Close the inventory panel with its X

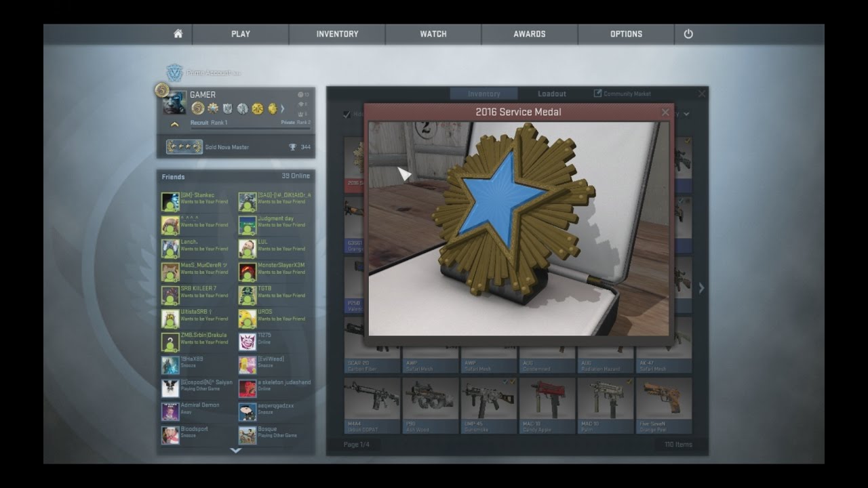click(702, 94)
